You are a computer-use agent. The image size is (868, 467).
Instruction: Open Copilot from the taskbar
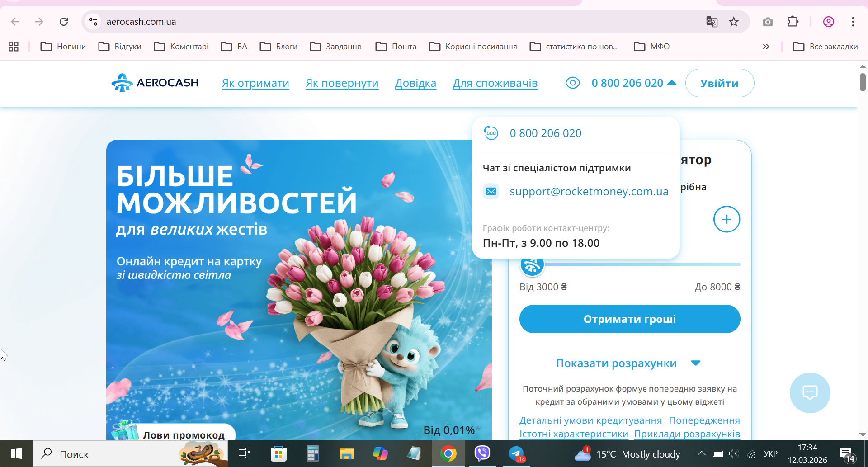click(380, 453)
